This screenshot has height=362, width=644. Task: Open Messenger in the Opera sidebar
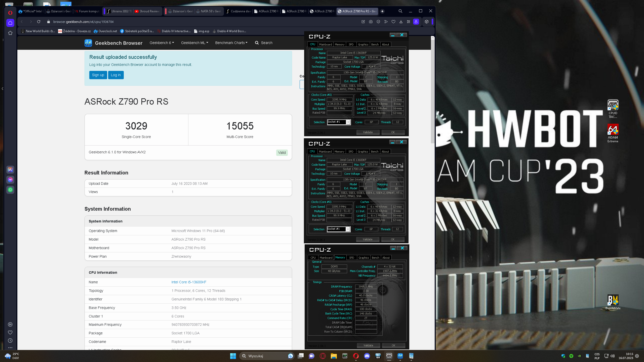click(10, 180)
